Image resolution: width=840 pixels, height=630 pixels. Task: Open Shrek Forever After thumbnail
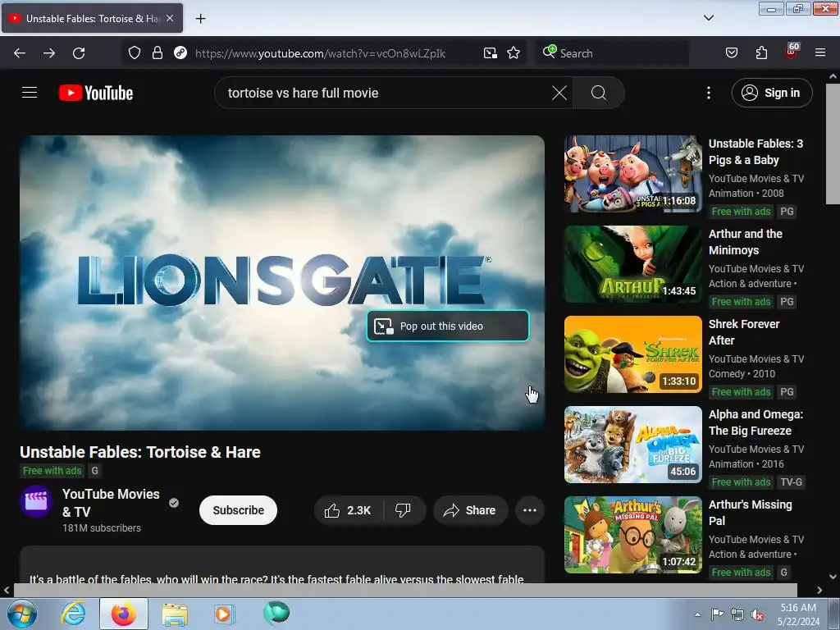pyautogui.click(x=632, y=354)
